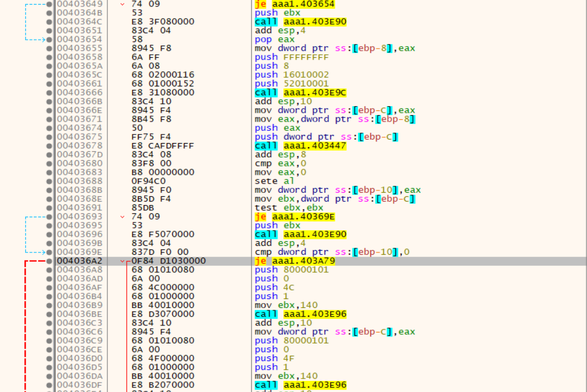Select the address 0040365C
This screenshot has width=587, height=392.
80,75
